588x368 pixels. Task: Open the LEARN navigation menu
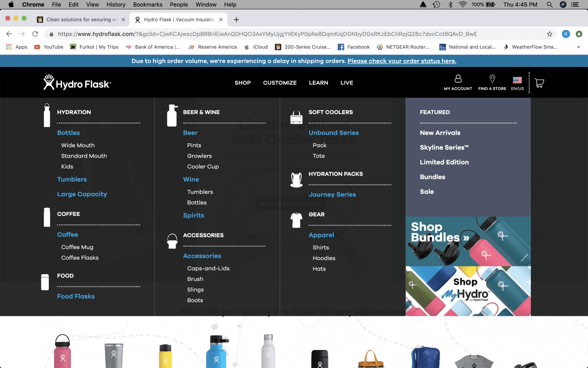[x=318, y=83]
